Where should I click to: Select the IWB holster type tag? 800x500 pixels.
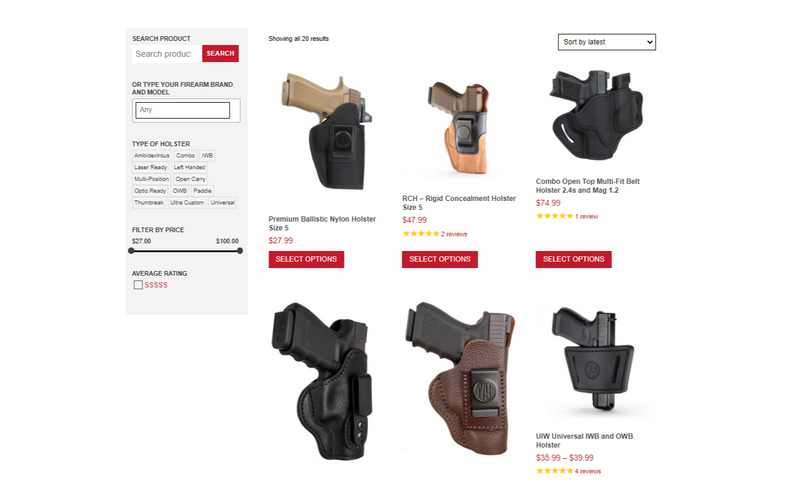(207, 155)
